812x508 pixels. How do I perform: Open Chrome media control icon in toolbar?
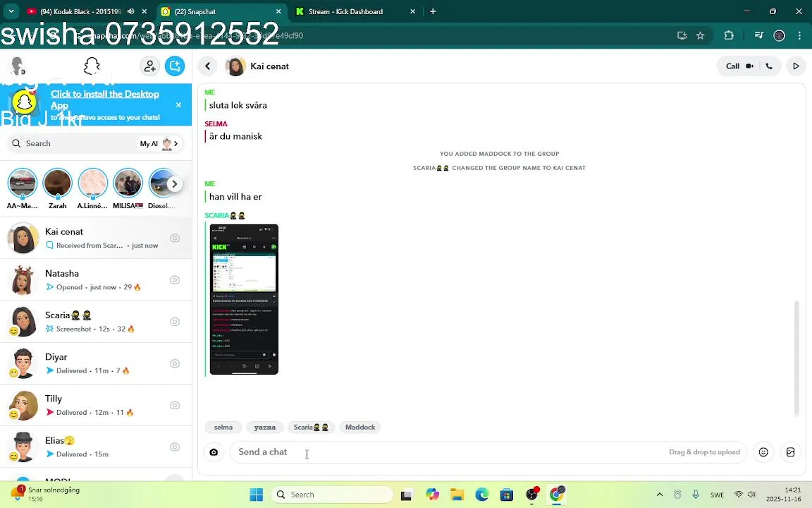tap(758, 36)
